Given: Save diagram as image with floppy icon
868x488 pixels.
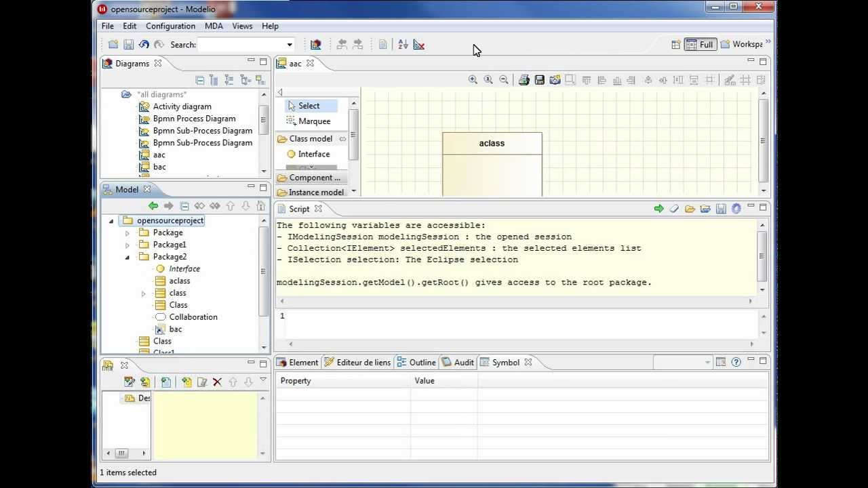Looking at the screenshot, I should (x=539, y=80).
